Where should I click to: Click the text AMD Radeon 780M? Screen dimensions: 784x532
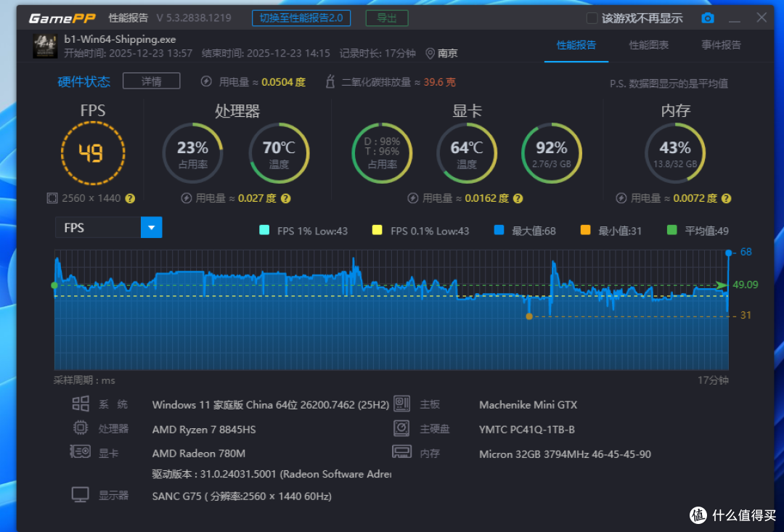pyautogui.click(x=198, y=454)
